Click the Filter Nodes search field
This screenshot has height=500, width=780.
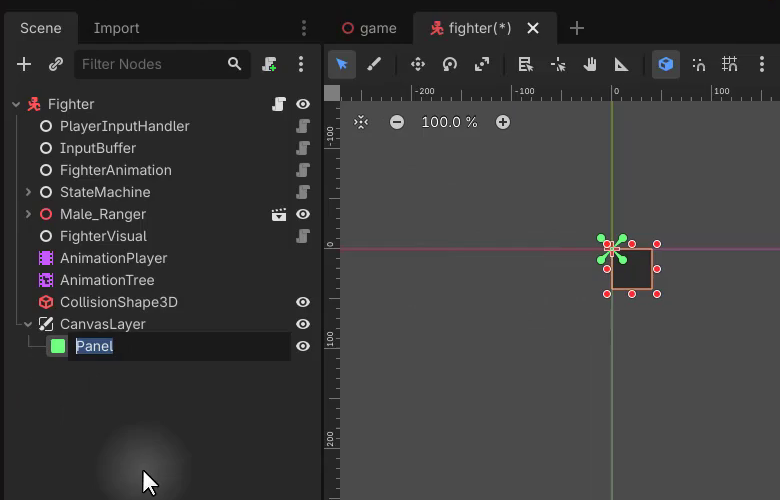pos(162,64)
